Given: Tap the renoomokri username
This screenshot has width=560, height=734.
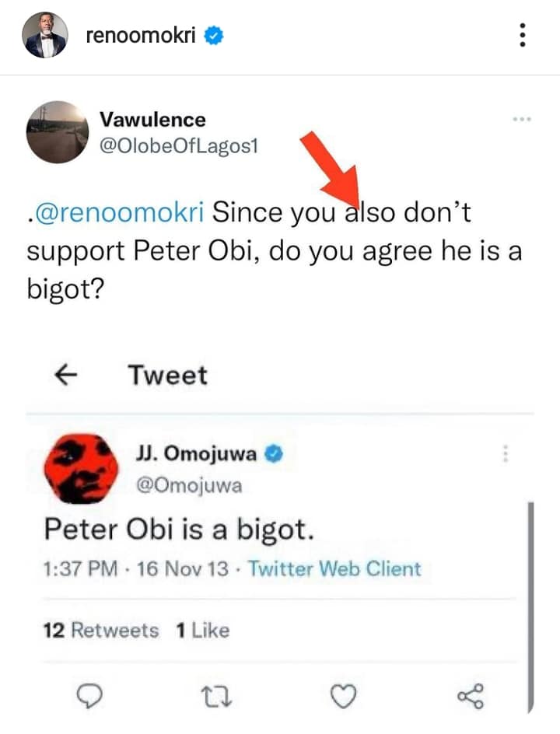Looking at the screenshot, I should point(141,36).
